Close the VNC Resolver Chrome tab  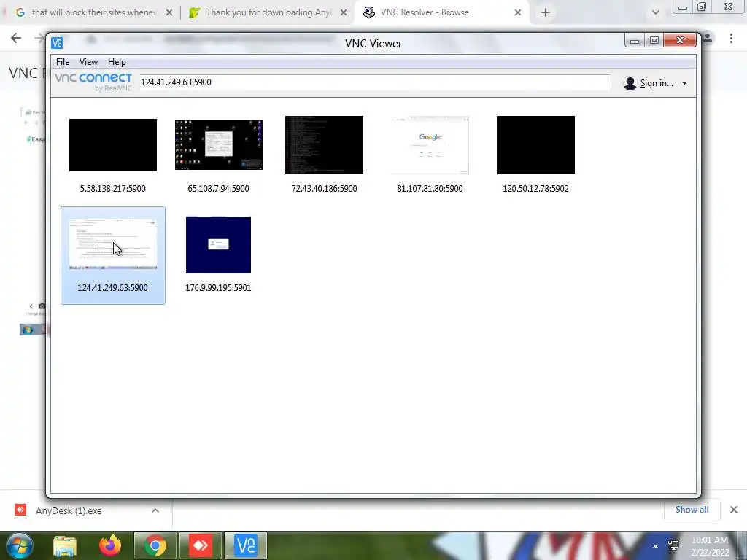(x=518, y=12)
